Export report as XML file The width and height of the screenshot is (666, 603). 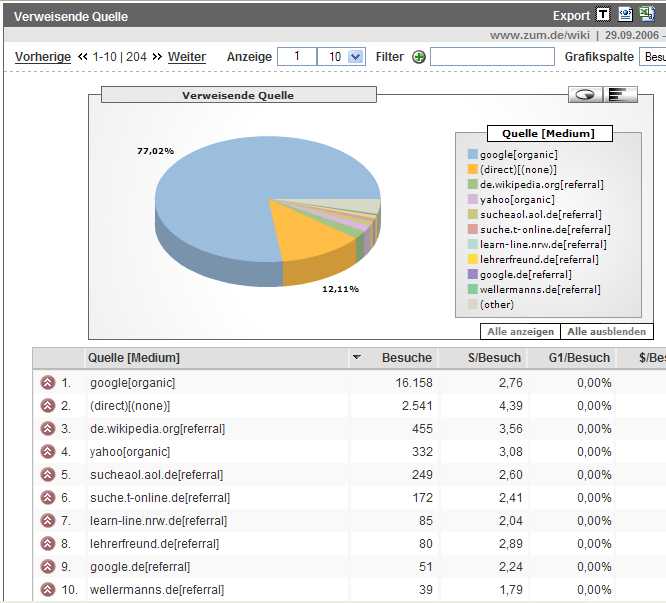point(625,15)
